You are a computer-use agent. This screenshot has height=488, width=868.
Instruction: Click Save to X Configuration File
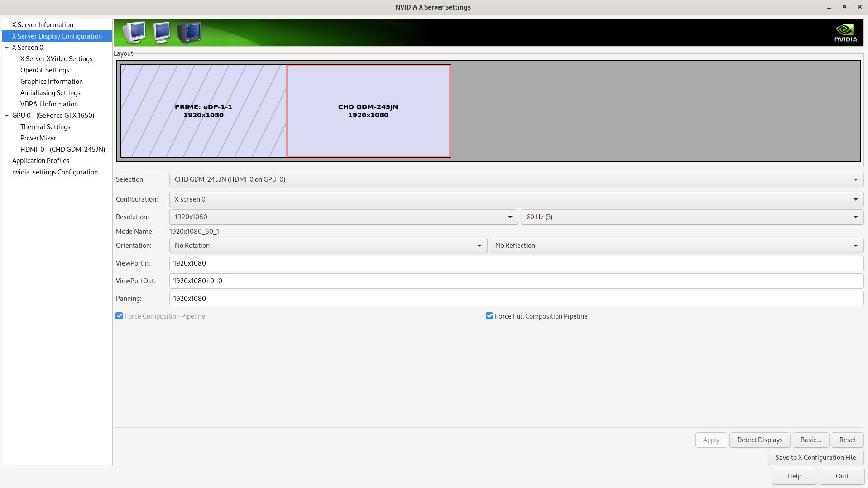[815, 458]
